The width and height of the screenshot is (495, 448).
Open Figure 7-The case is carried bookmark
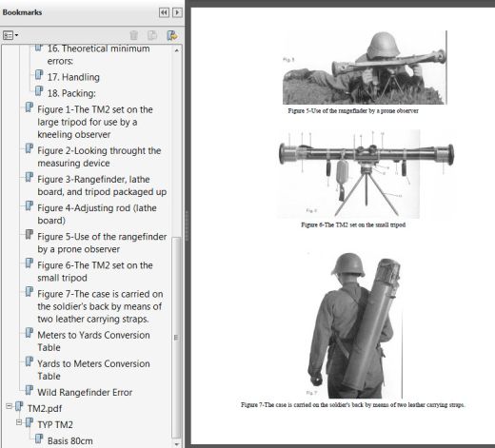pyautogui.click(x=100, y=306)
